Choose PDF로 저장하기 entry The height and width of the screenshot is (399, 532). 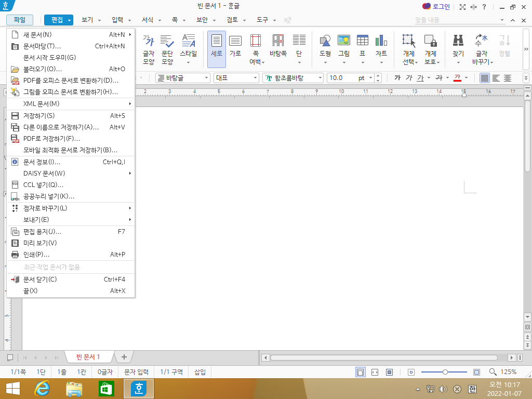[x=71, y=138]
